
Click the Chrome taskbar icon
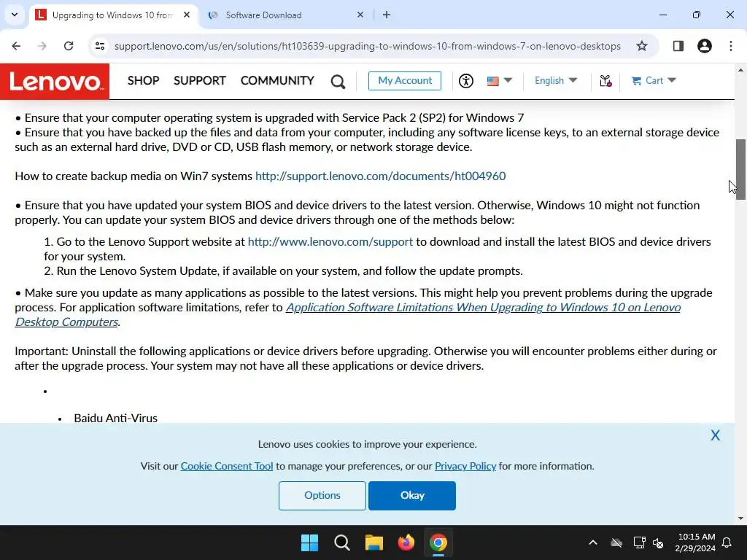click(438, 542)
